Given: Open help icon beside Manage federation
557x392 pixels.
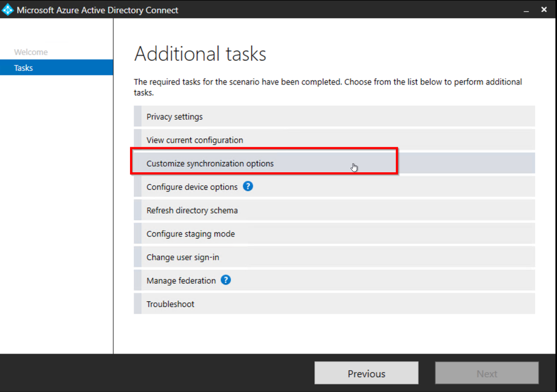Looking at the screenshot, I should click(225, 280).
